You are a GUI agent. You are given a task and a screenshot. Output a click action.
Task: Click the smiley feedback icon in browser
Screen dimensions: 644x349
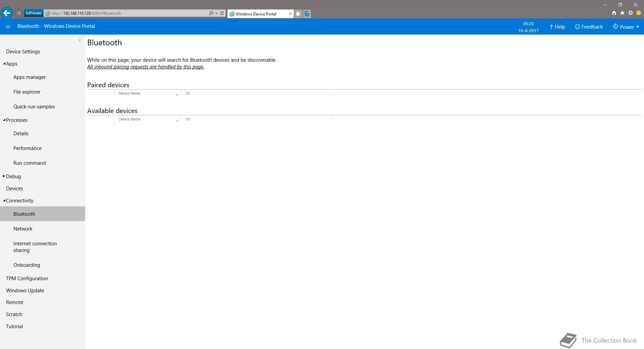click(639, 13)
